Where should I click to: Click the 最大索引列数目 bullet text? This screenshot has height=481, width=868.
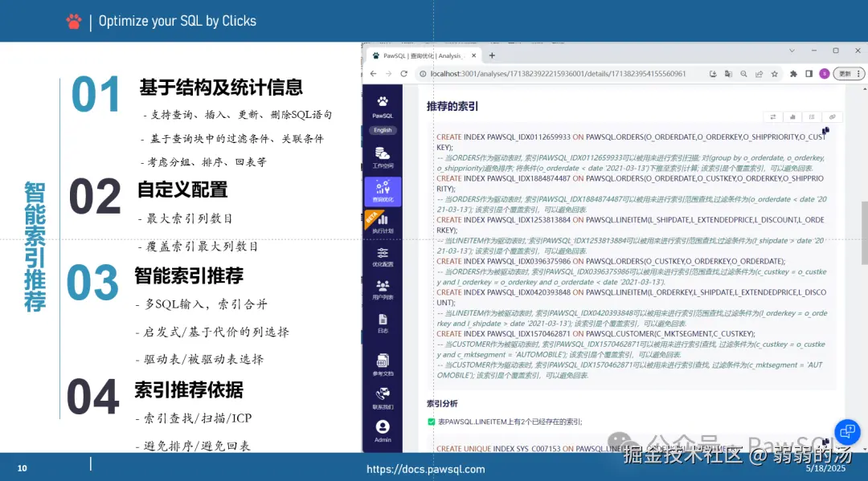189,218
